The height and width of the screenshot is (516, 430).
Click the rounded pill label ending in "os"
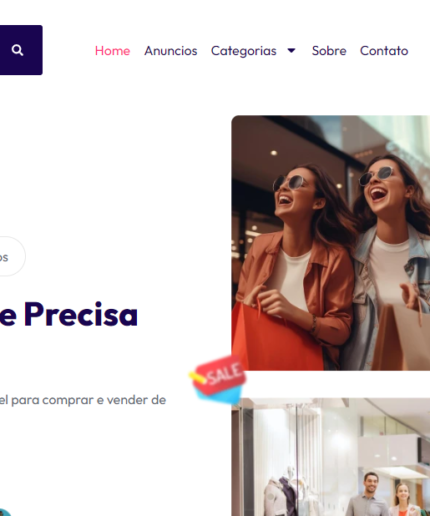click(x=10, y=256)
